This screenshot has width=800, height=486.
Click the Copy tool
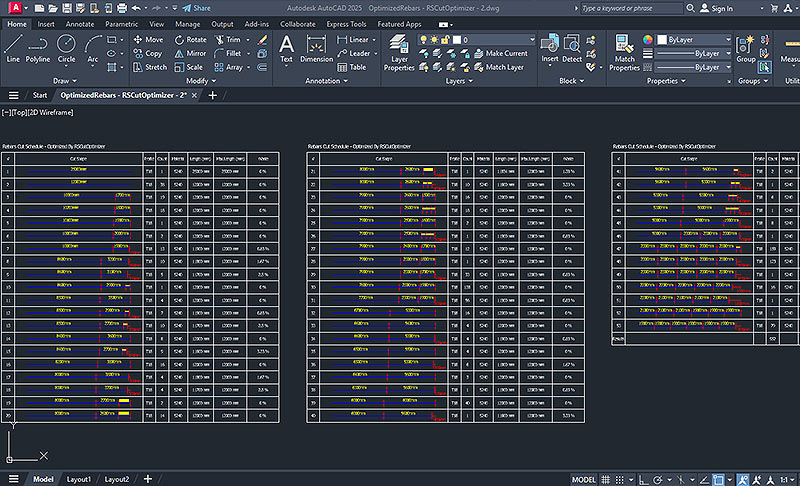tap(147, 53)
